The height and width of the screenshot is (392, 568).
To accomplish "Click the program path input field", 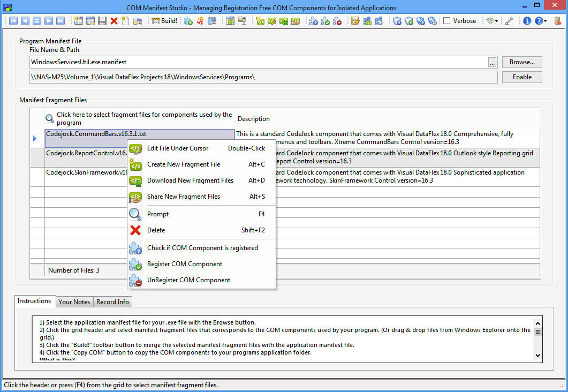I will (263, 77).
